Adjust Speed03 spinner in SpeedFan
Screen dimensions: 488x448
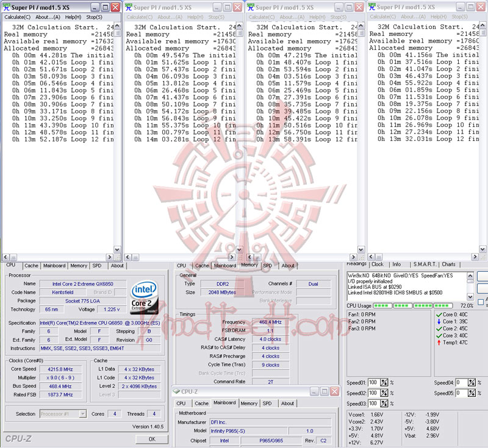pos(384,404)
